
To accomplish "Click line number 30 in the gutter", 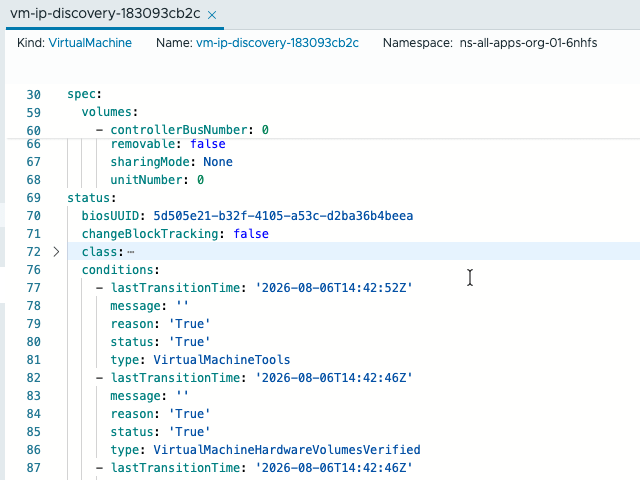I will click(33, 95).
